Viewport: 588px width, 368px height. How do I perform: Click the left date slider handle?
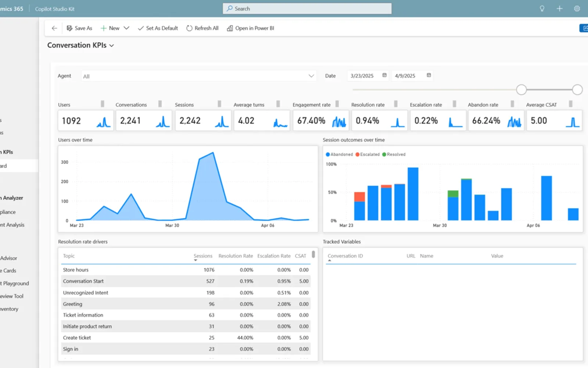click(x=521, y=89)
